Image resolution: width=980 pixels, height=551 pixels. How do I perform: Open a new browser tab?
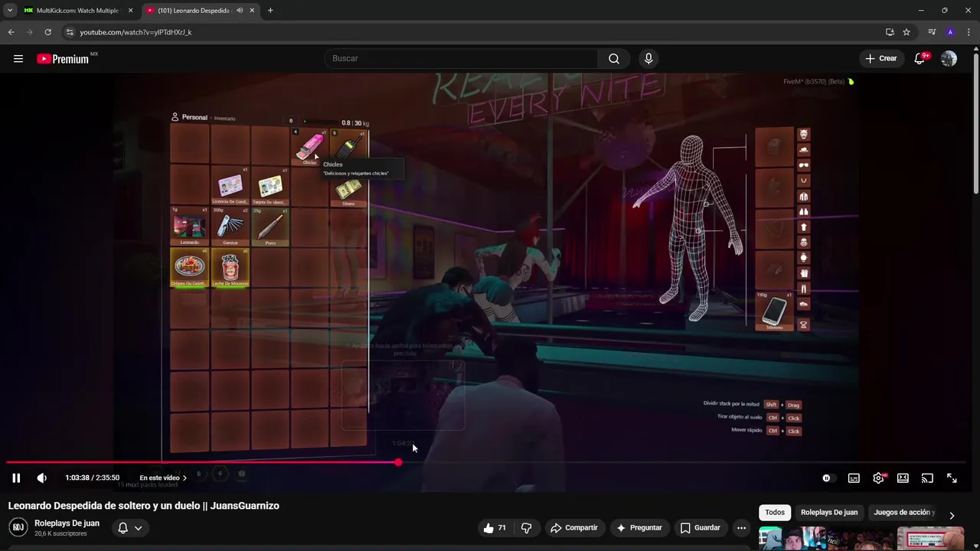(270, 11)
